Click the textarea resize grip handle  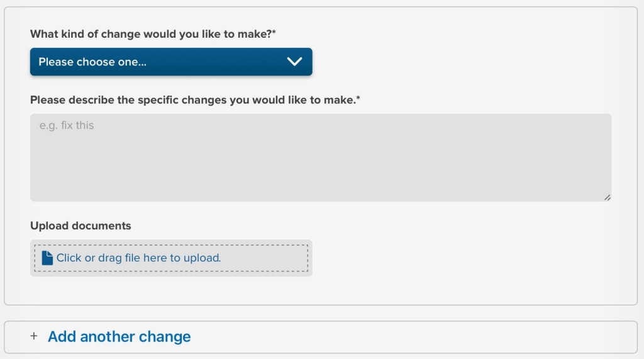click(x=607, y=197)
